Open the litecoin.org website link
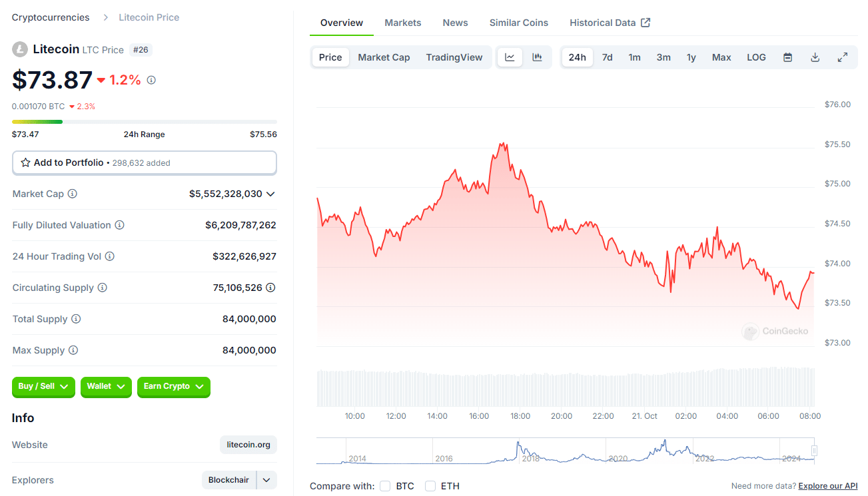Viewport: 868px width, 496px height. pyautogui.click(x=248, y=445)
